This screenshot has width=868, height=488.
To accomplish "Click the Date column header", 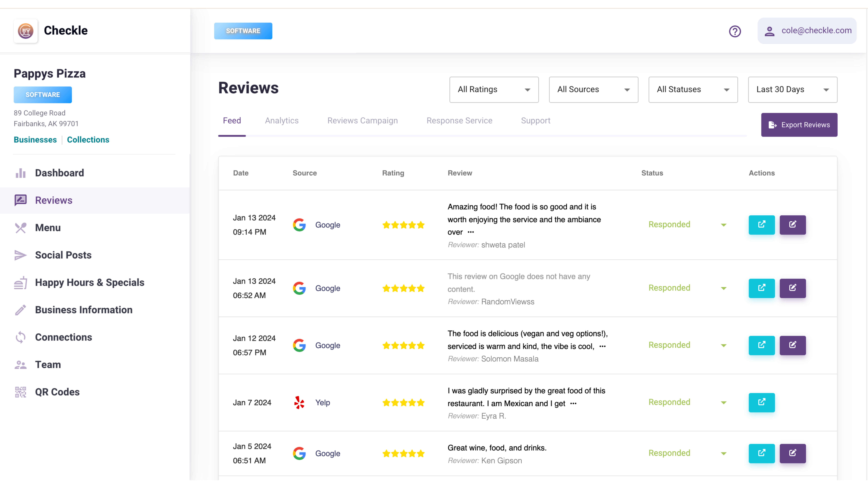I will click(x=241, y=173).
